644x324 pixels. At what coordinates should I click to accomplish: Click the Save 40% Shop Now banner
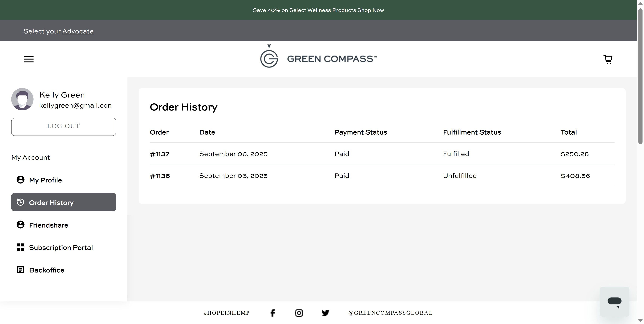tap(318, 10)
